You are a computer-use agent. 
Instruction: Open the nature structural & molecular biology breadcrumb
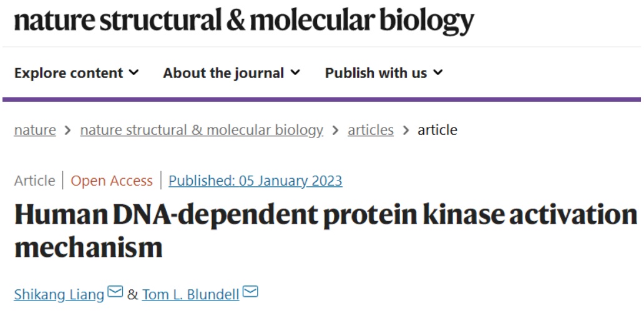coord(202,130)
